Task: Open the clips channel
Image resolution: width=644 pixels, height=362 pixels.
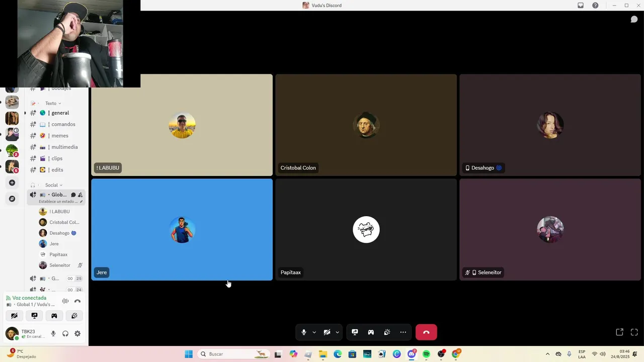Action: click(x=56, y=158)
